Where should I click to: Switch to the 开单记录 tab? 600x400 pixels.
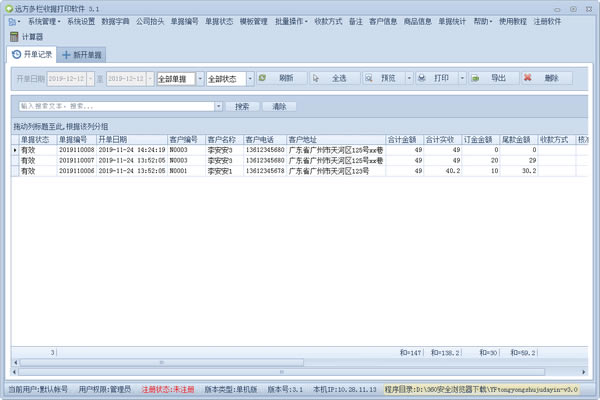coord(32,54)
